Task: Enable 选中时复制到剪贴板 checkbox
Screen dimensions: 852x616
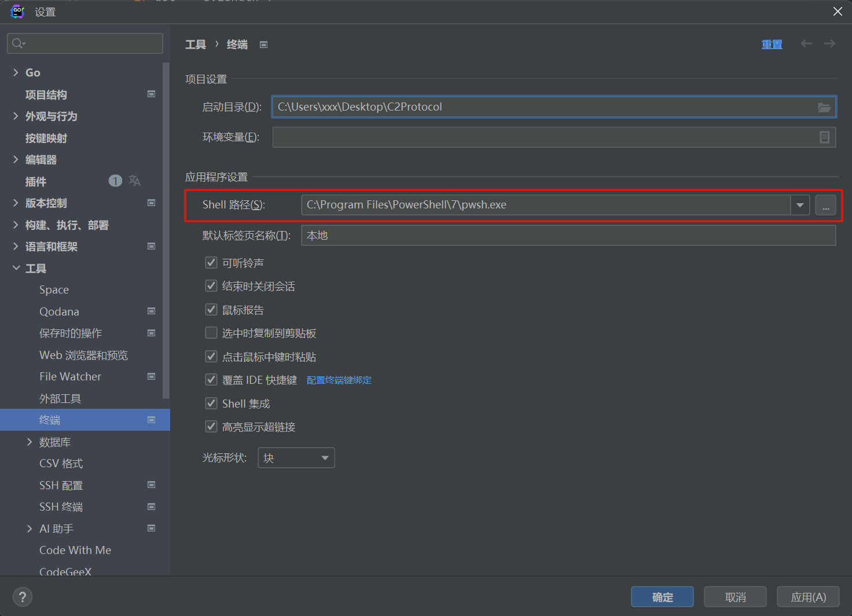Action: coord(211,333)
